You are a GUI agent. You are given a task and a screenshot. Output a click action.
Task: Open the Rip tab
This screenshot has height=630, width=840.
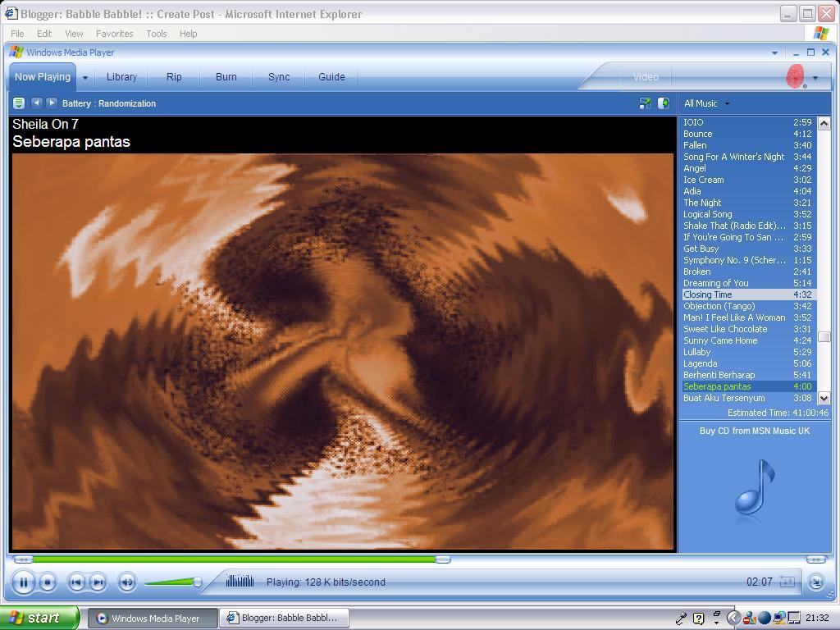point(174,76)
